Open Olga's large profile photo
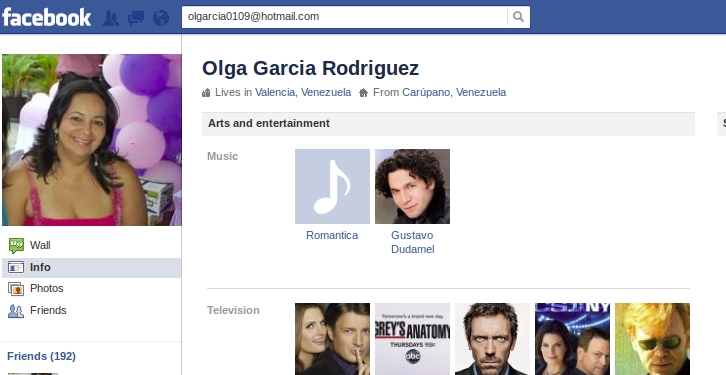This screenshot has width=726, height=375. tap(92, 140)
